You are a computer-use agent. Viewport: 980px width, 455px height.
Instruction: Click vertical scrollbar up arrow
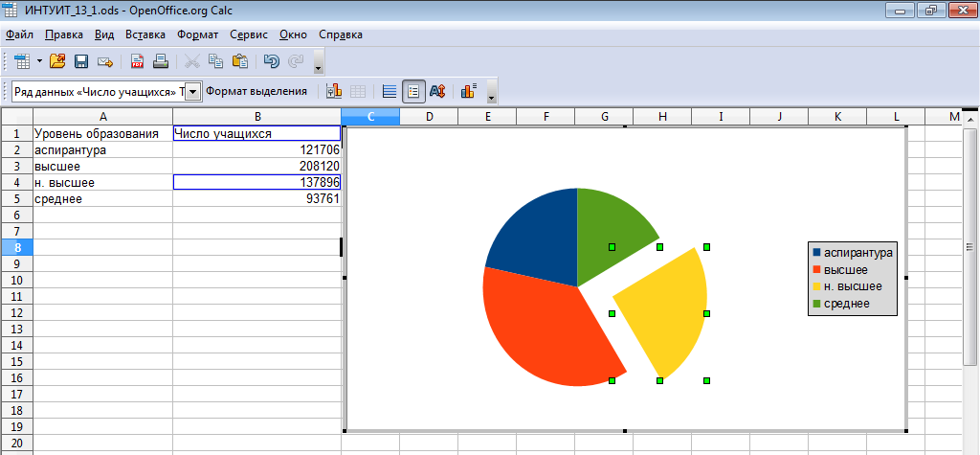coord(969,120)
